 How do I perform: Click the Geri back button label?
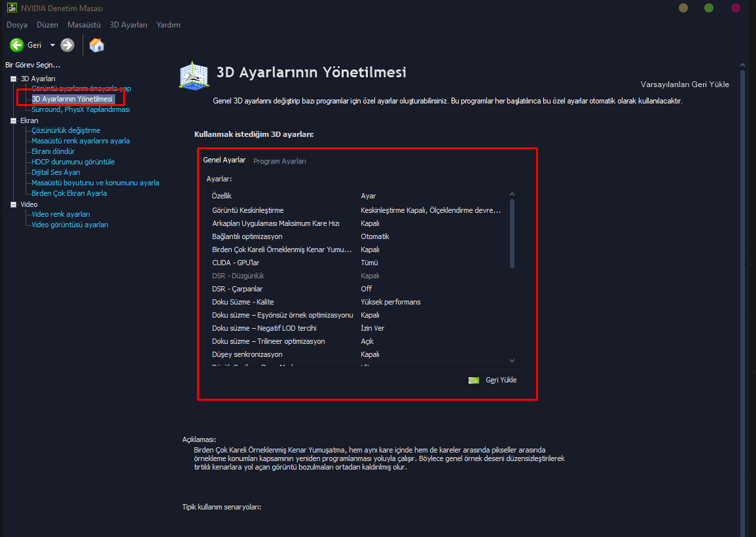[x=34, y=45]
